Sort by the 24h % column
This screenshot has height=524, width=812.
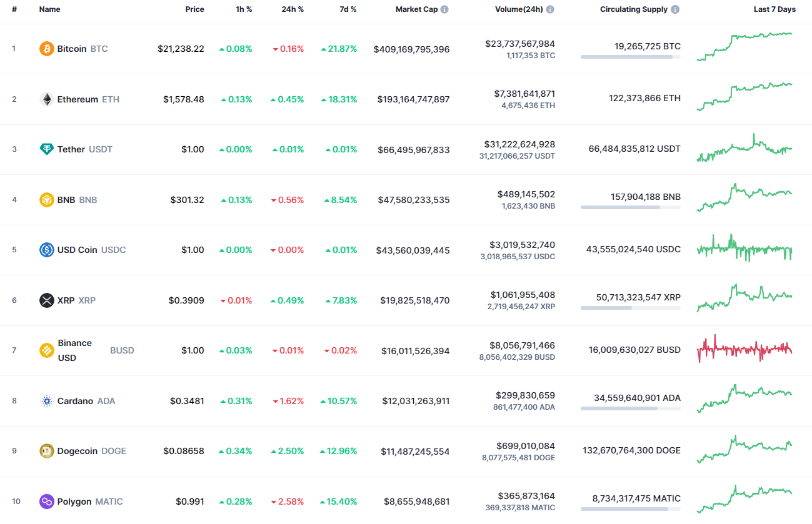[293, 9]
